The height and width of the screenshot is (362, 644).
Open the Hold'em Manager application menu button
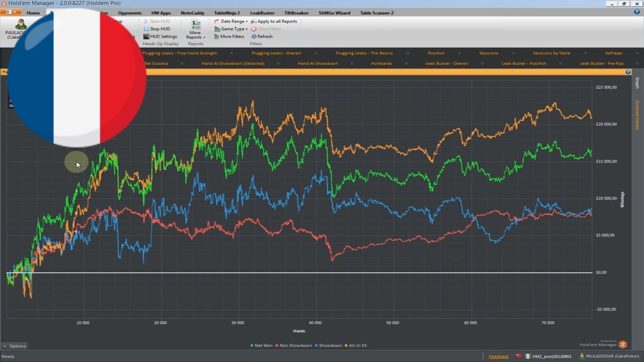[x=11, y=12]
